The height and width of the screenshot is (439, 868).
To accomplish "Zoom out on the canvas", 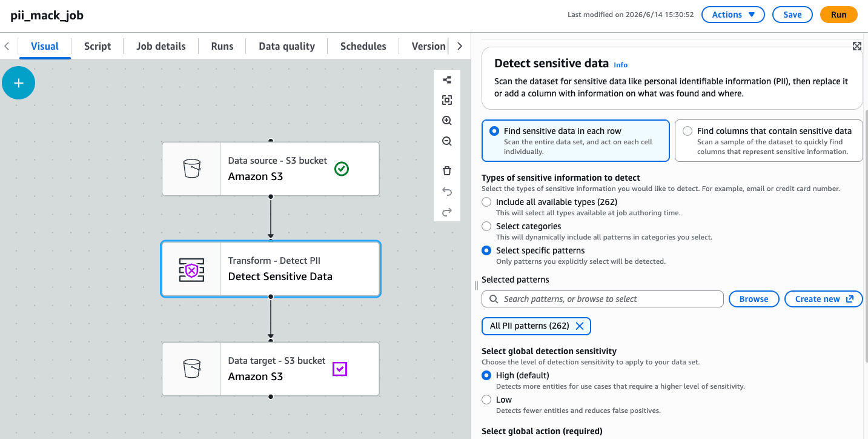I will (x=447, y=141).
